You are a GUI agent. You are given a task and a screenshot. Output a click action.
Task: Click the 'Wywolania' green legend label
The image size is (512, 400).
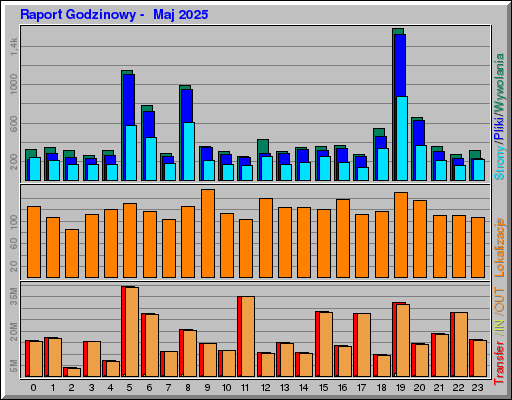pyautogui.click(x=499, y=83)
